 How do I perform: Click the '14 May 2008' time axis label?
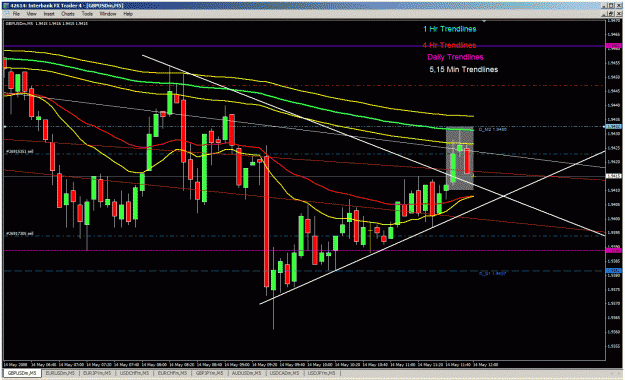(16, 364)
